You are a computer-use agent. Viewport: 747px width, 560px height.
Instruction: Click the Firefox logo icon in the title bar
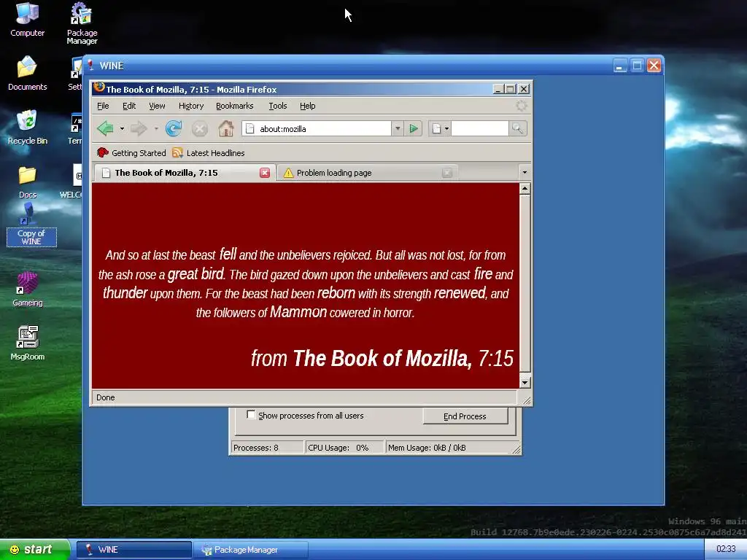[x=98, y=87]
